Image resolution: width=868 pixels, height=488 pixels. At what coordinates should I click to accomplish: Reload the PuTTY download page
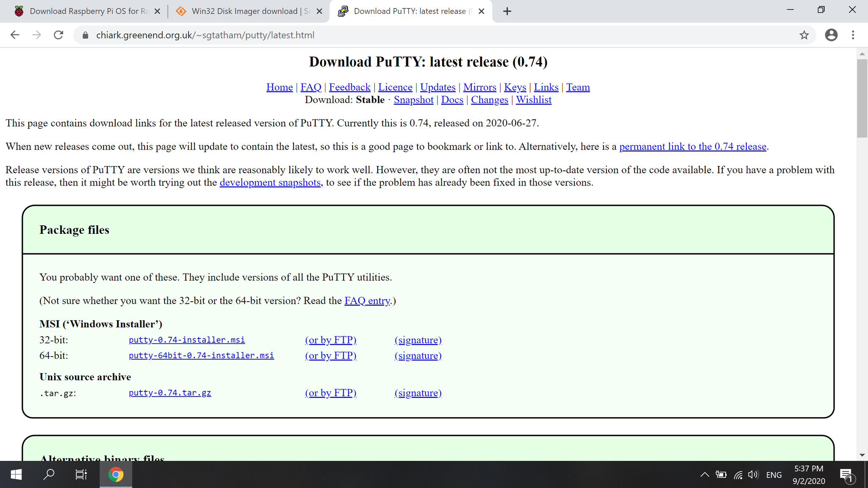coord(58,35)
